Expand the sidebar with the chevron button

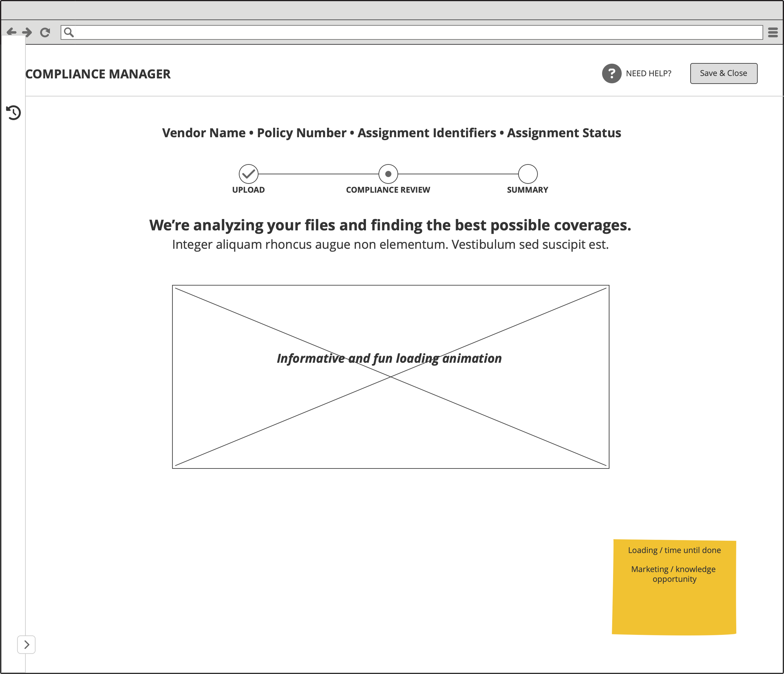pyautogui.click(x=26, y=645)
